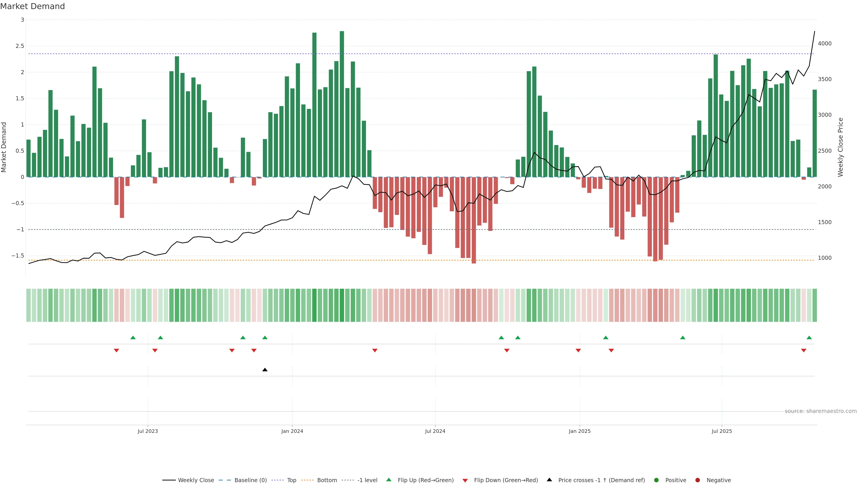Click the Weekly Close Price axis title
The width and height of the screenshot is (868, 488).
[840, 147]
